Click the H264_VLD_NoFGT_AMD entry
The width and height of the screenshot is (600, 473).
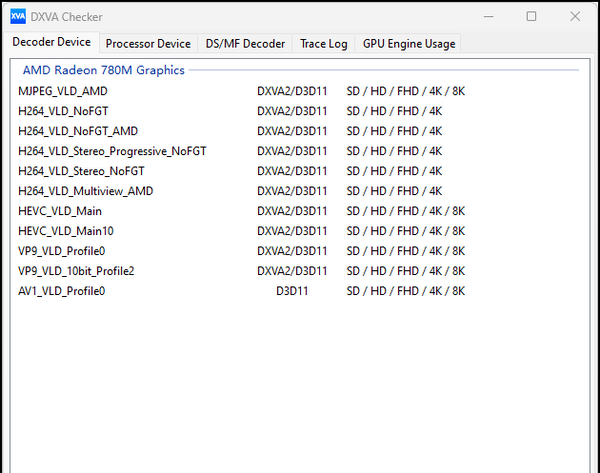78,131
